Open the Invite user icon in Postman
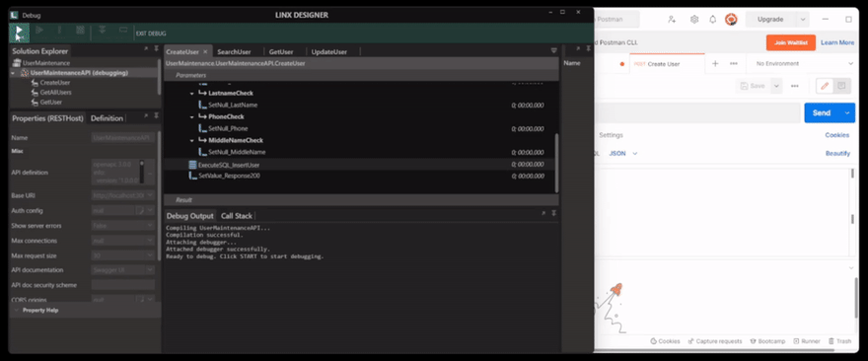Viewport: 868px width, 361px height. tap(672, 20)
